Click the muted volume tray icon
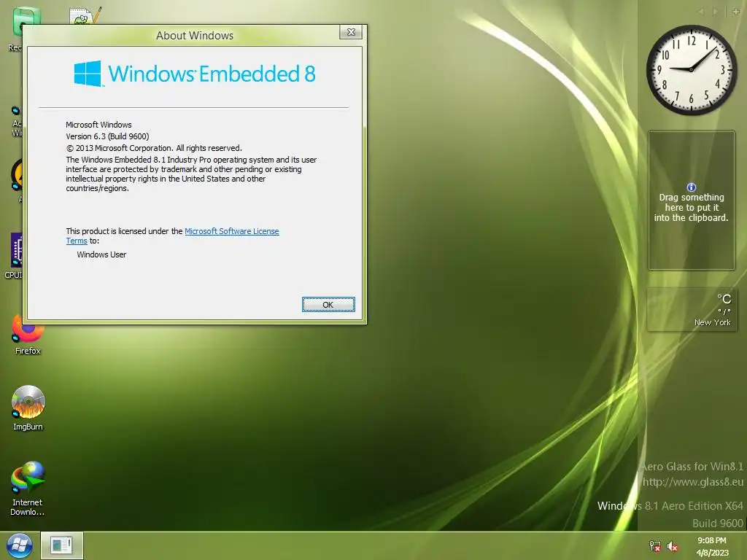747x560 pixels. pos(673,546)
